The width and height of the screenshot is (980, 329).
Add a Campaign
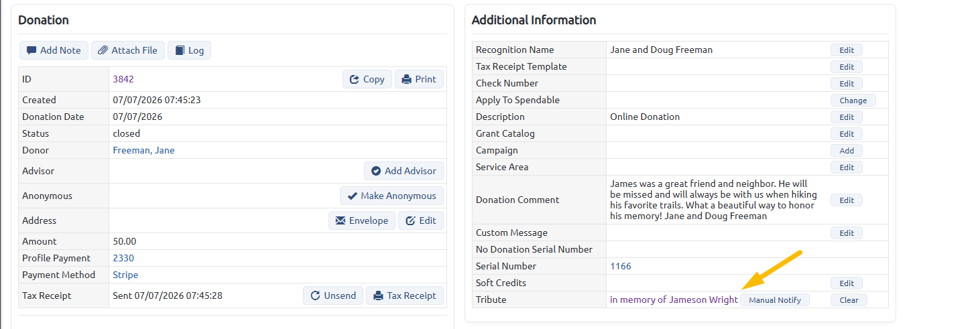[847, 151]
